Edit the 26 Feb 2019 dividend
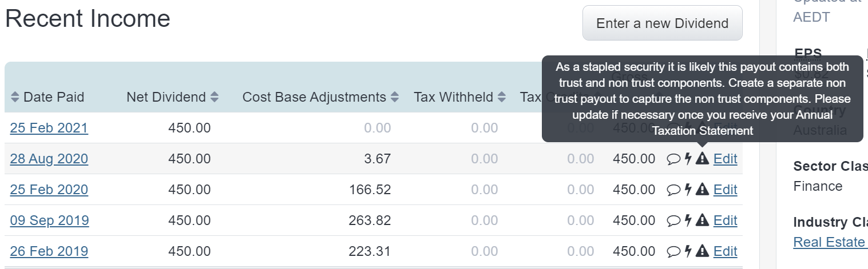The height and width of the screenshot is (269, 868). [726, 251]
